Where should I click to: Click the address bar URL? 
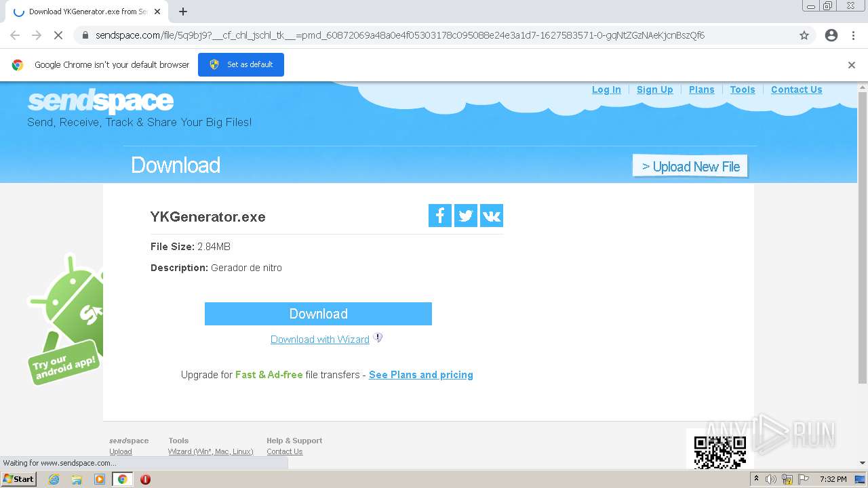point(400,35)
